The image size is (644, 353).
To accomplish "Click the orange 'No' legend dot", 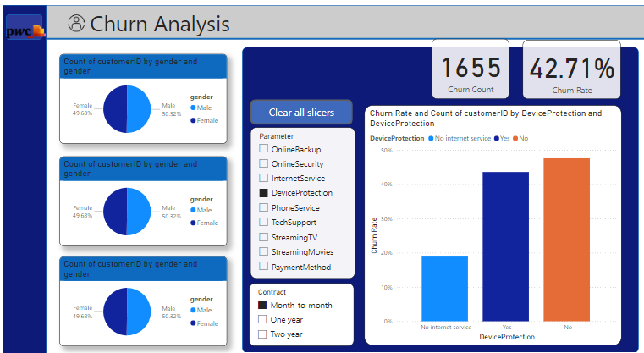I will pos(516,137).
